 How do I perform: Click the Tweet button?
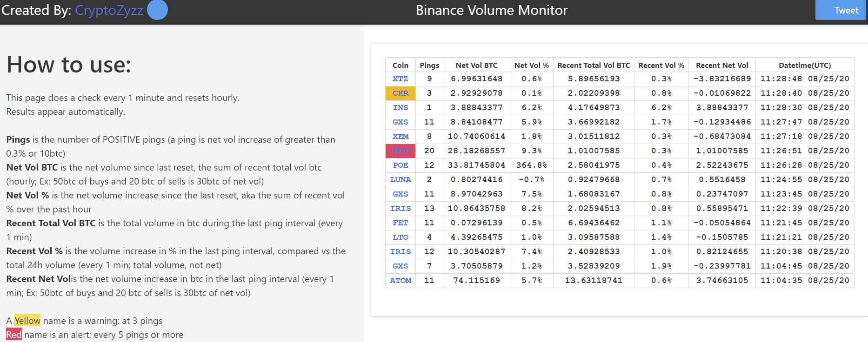coord(841,10)
